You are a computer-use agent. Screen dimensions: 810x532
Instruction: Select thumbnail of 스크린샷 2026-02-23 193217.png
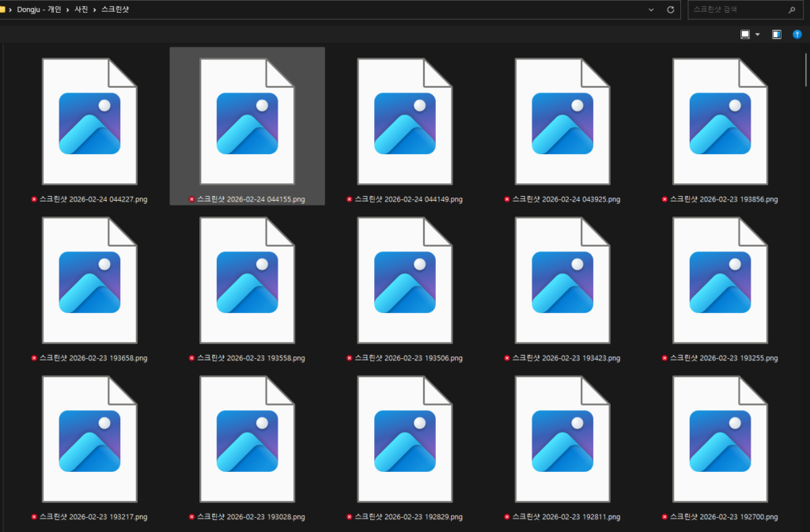tap(89, 440)
